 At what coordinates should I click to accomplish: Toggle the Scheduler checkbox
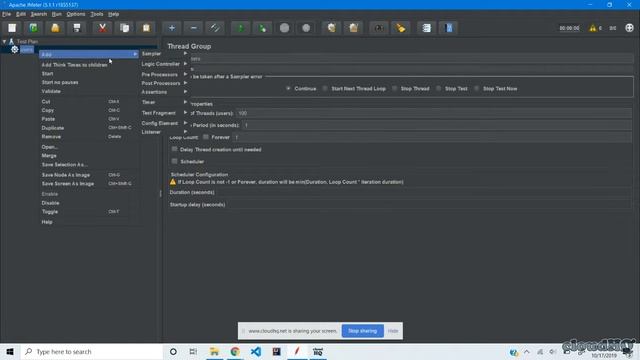[175, 161]
